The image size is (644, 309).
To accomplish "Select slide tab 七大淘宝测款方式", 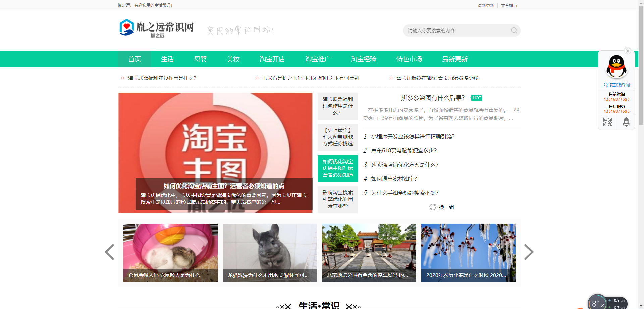I will point(338,137).
